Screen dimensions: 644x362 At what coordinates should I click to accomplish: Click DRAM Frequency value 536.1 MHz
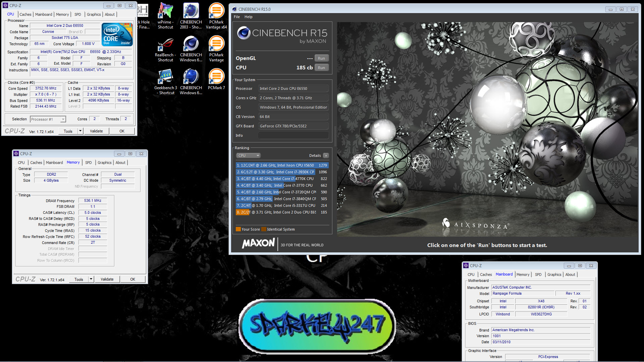click(x=93, y=200)
